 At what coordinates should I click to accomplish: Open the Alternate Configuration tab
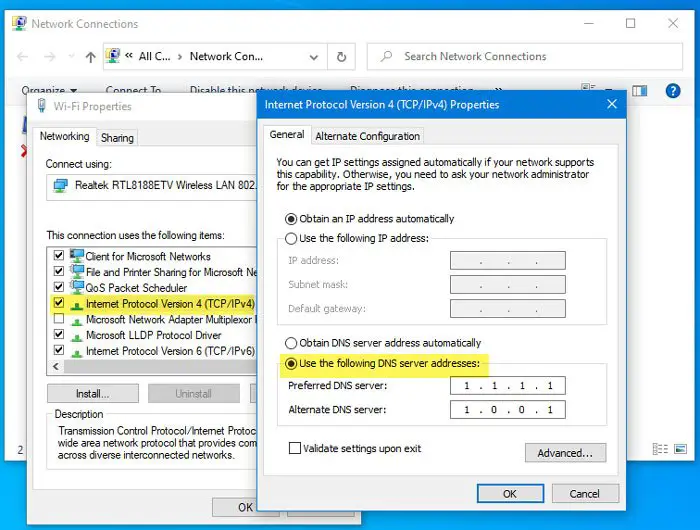pyautogui.click(x=367, y=136)
